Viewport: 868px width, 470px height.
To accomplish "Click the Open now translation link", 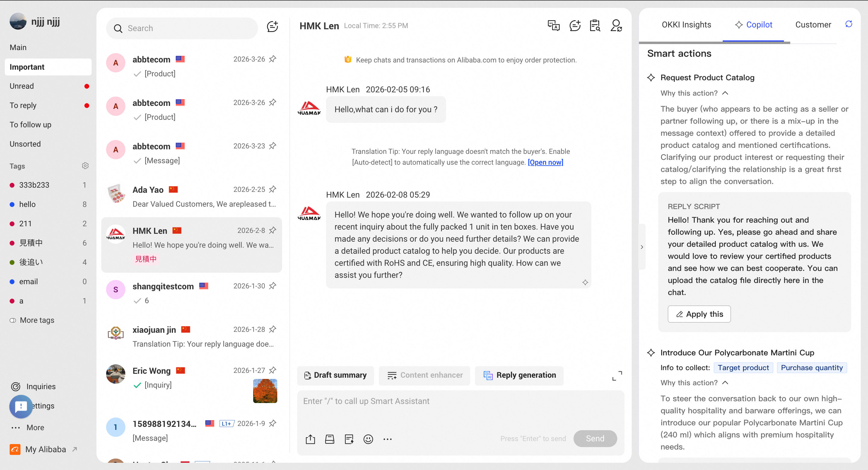I will 545,163.
